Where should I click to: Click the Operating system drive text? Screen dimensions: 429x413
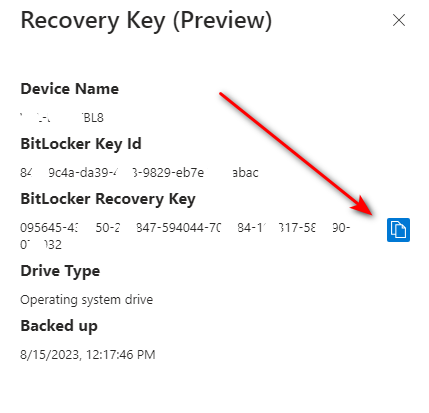click(87, 300)
